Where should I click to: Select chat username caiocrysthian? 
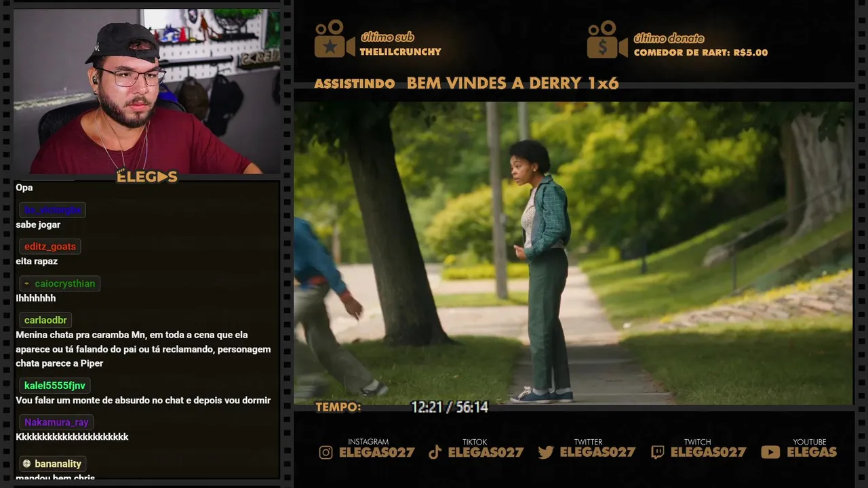click(65, 283)
